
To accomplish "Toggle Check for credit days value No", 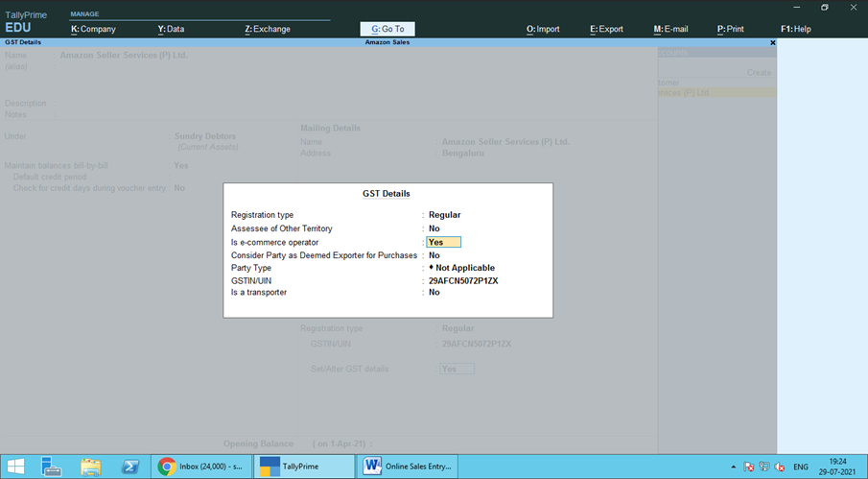I will (179, 188).
